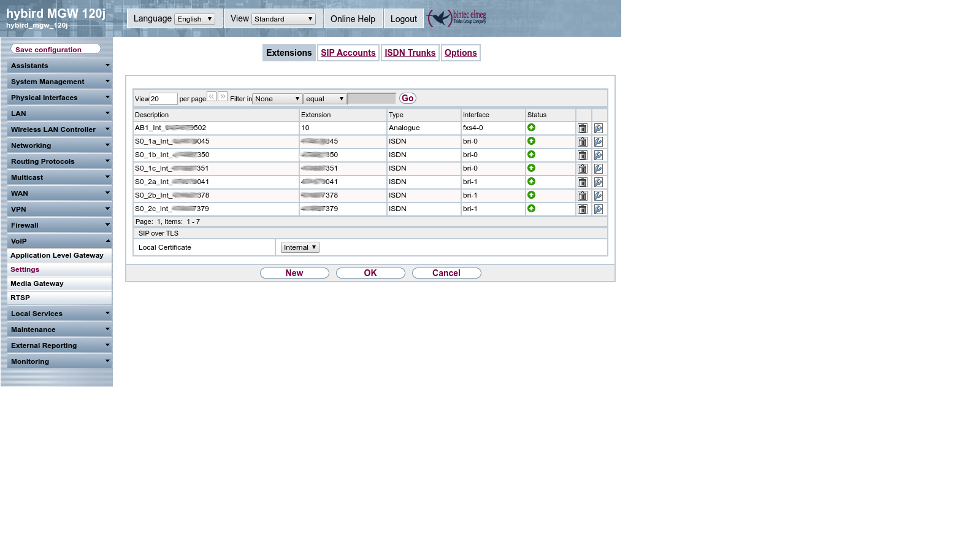980x551 pixels.
Task: Click the bintec elmeg logo
Action: pyautogui.click(x=457, y=18)
